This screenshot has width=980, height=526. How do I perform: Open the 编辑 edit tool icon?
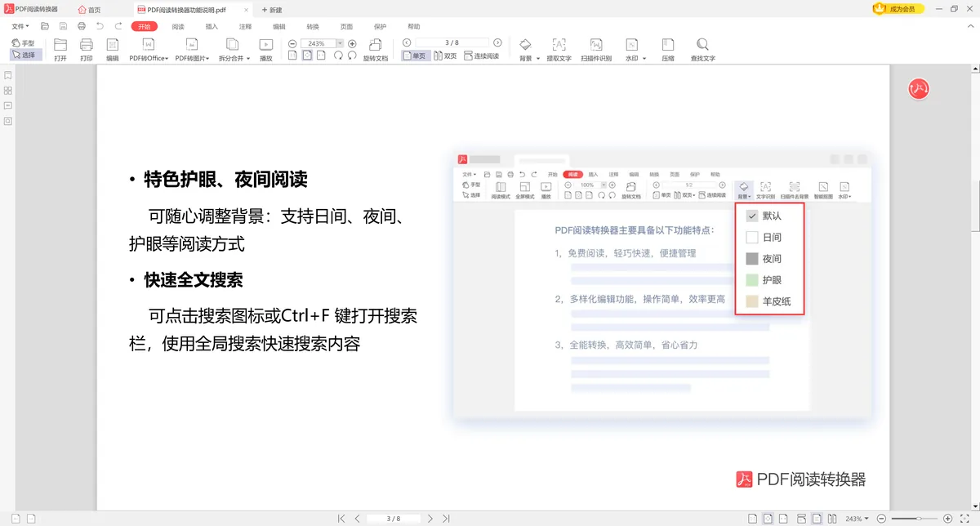point(113,50)
